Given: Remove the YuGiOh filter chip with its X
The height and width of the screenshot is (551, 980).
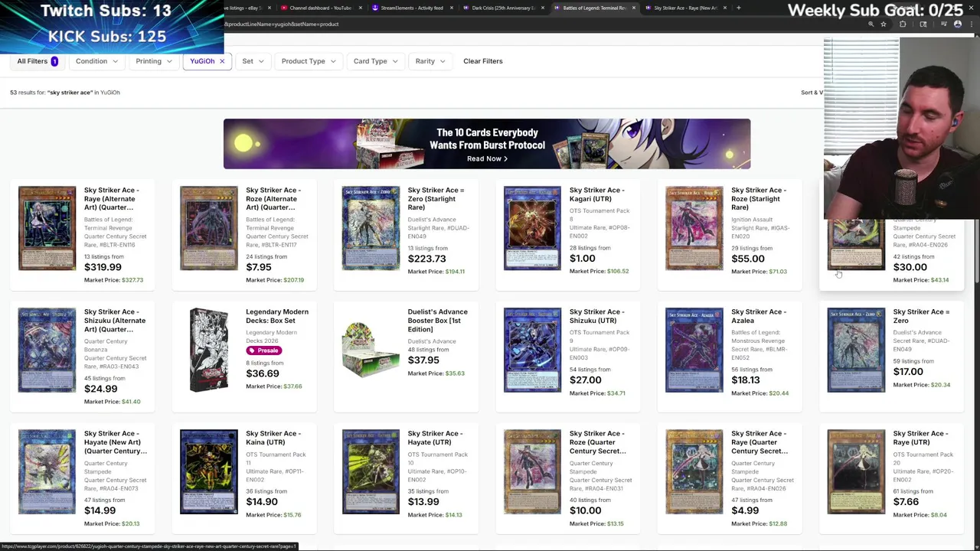Looking at the screenshot, I should (222, 61).
